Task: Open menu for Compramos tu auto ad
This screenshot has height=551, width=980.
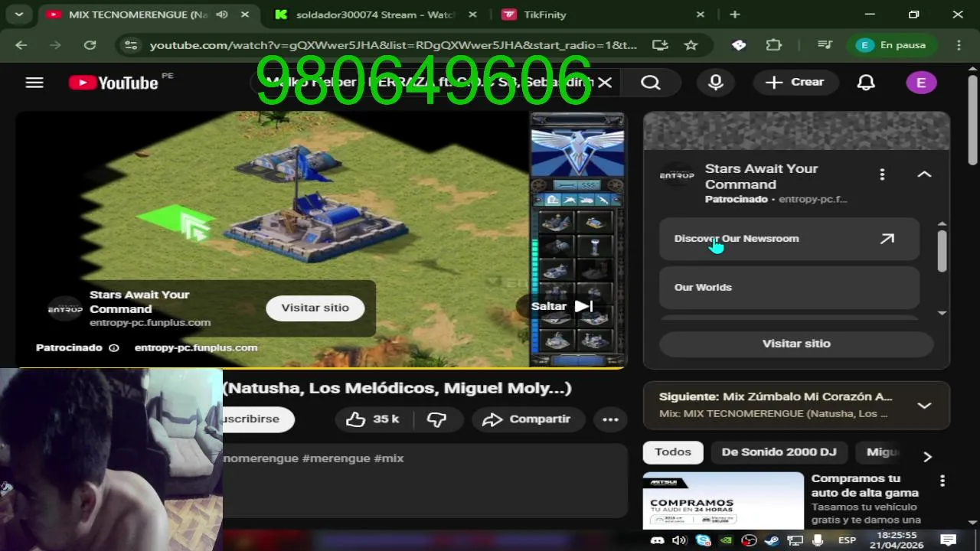Action: (x=942, y=481)
